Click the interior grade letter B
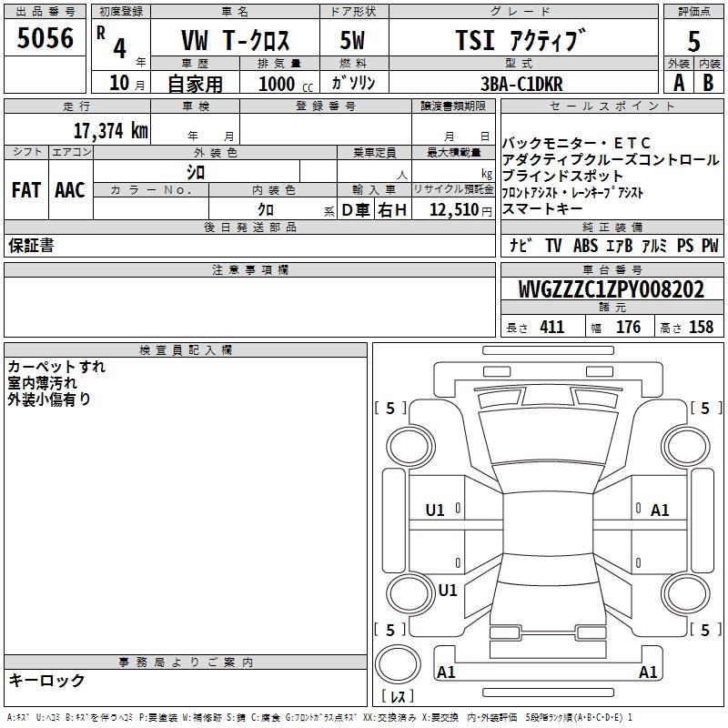 709,83
